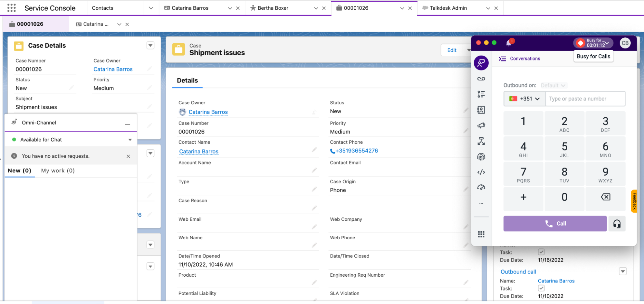The width and height of the screenshot is (644, 304).
Task: Open Talkdesk Admin tab dropdown chevron
Action: point(488,8)
